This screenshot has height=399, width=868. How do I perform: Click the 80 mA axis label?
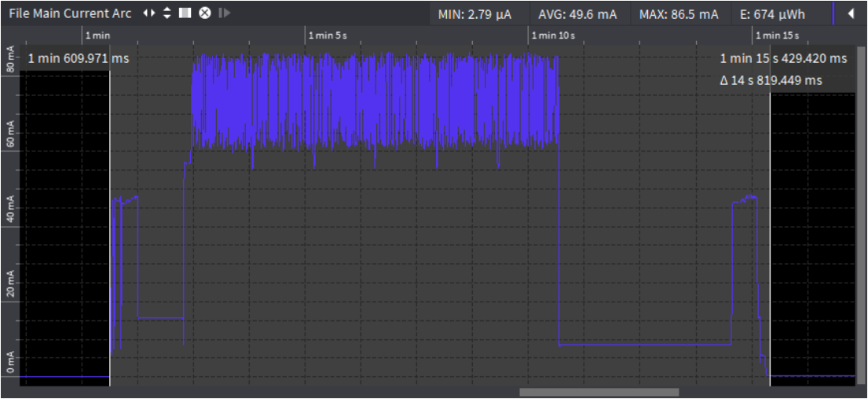pyautogui.click(x=9, y=57)
